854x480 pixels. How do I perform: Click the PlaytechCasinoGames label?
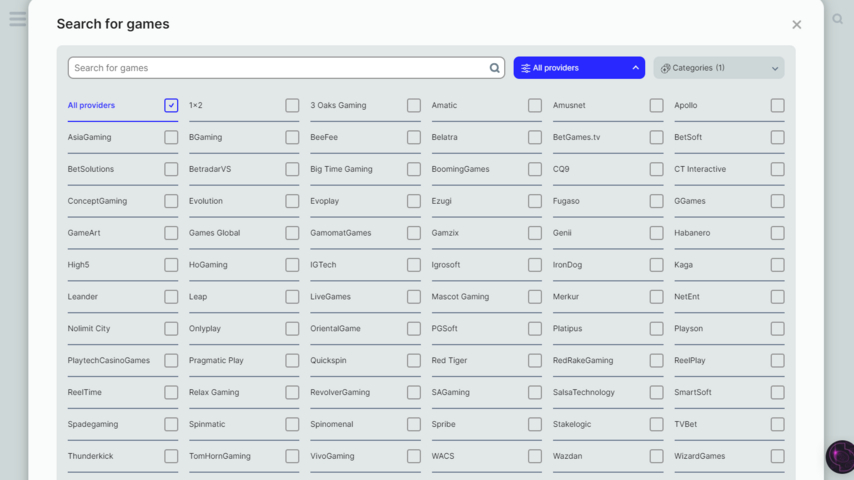click(108, 360)
